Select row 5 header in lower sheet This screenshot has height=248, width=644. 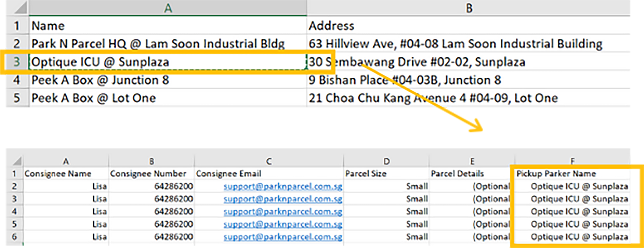tap(15, 224)
